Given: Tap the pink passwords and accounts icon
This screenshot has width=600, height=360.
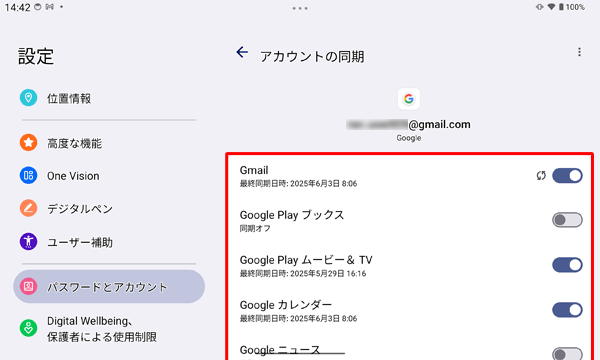Looking at the screenshot, I should [x=28, y=287].
